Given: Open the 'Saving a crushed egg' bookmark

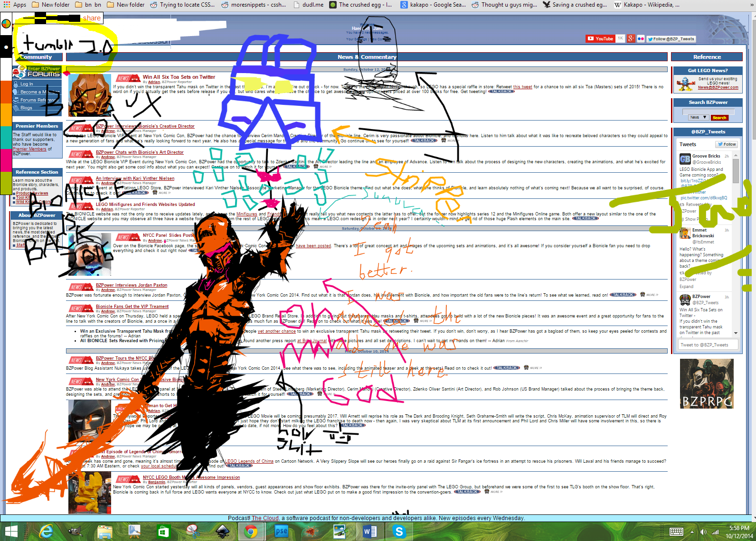Looking at the screenshot, I should 575,5.
